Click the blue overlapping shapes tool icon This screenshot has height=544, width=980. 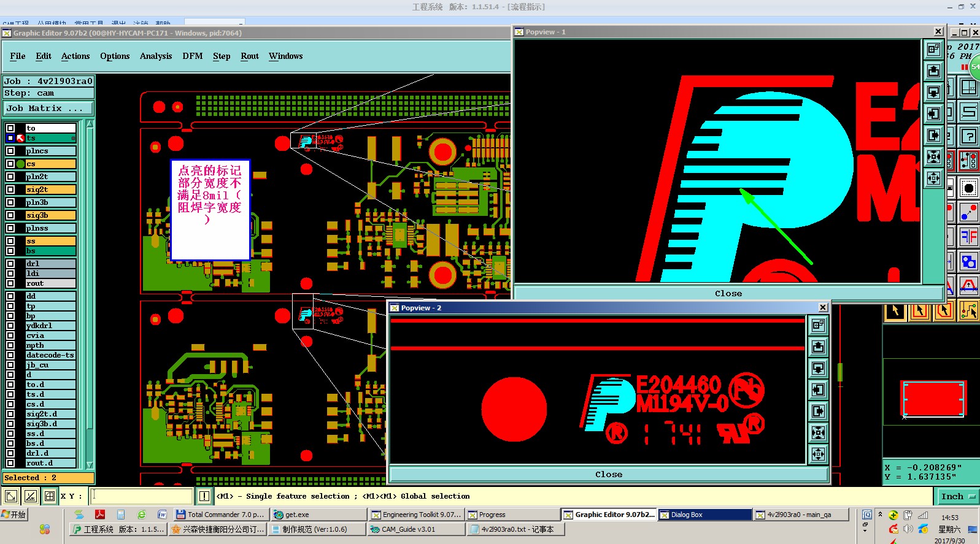point(969,262)
